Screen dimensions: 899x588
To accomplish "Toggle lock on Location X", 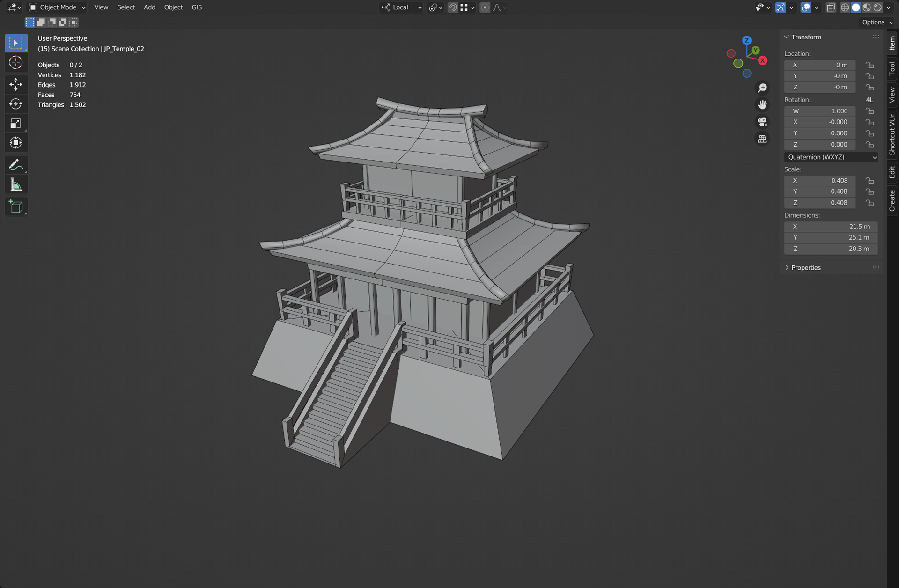I will (x=870, y=65).
